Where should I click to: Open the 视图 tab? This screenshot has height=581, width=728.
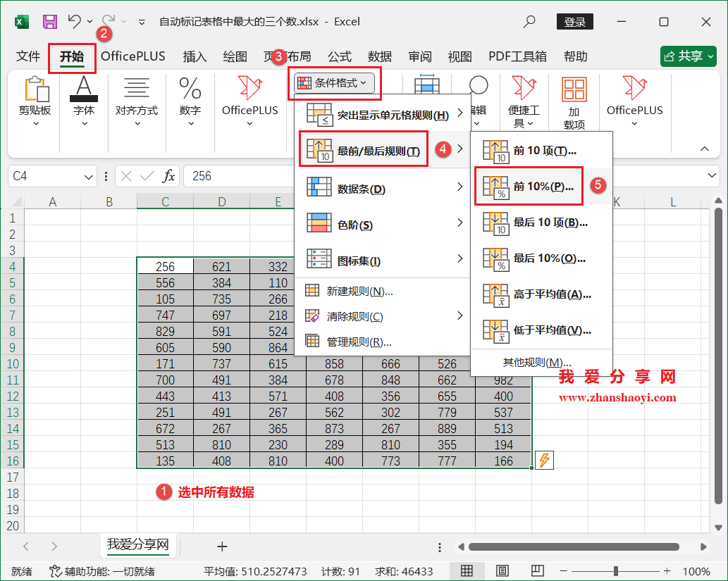[x=460, y=56]
